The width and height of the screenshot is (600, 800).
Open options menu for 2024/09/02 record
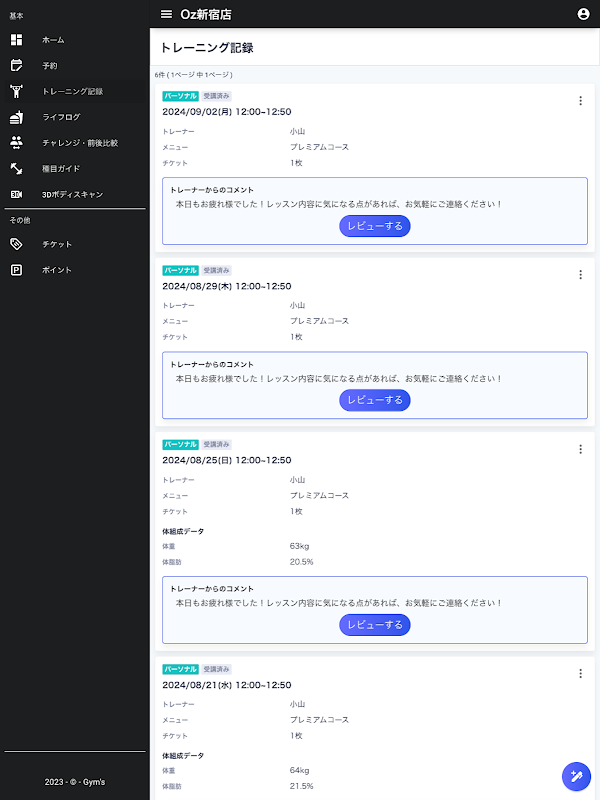click(x=580, y=100)
